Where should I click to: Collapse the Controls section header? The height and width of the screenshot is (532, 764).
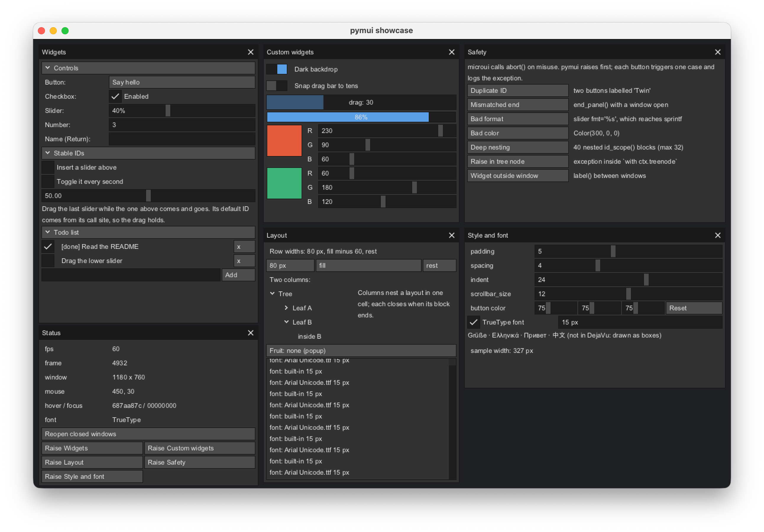point(148,68)
